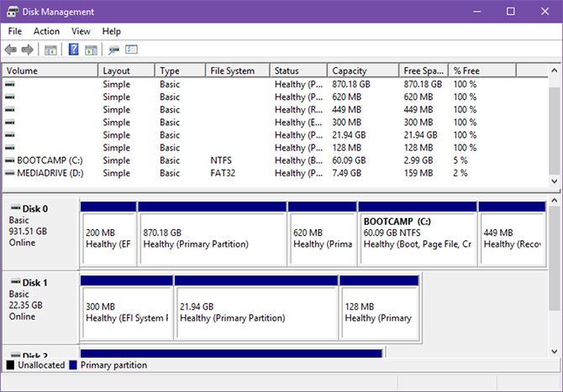This screenshot has width=563, height=392.
Task: Click the Refresh disk toolbar icon
Action: [x=113, y=50]
